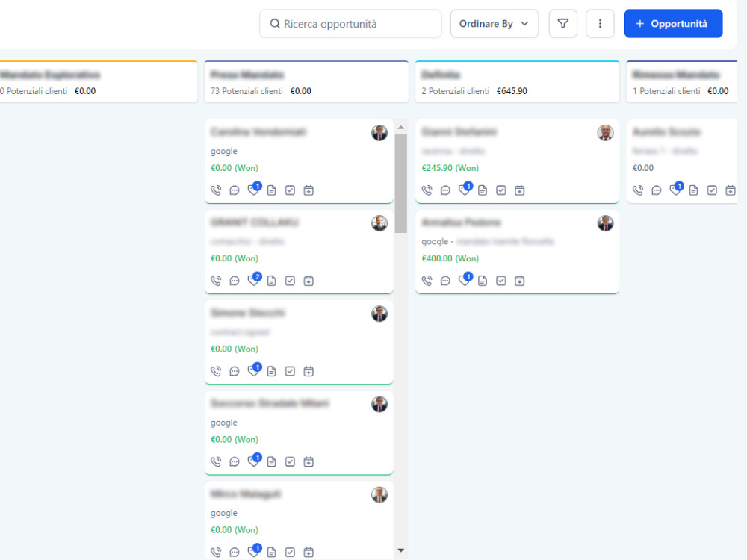Open conversation on the €245.90 card

coord(445,190)
